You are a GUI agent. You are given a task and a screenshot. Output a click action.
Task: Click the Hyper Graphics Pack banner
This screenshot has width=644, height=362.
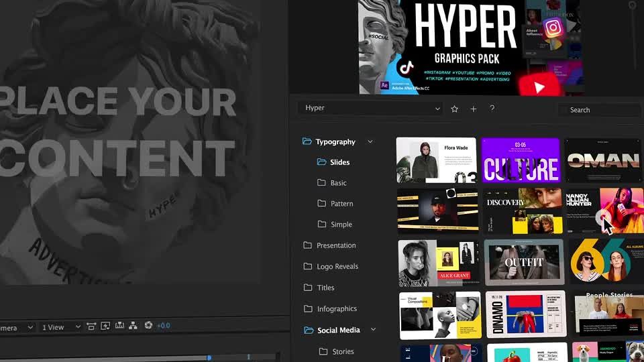472,47
